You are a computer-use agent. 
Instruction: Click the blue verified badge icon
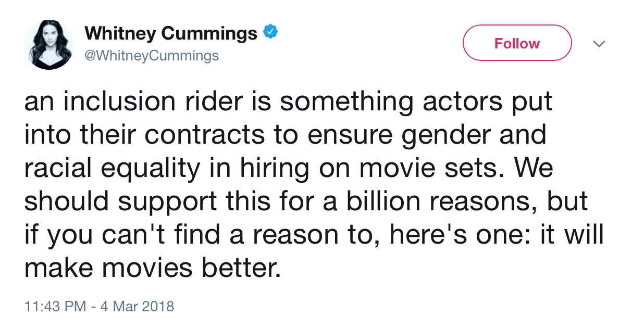pyautogui.click(x=269, y=33)
